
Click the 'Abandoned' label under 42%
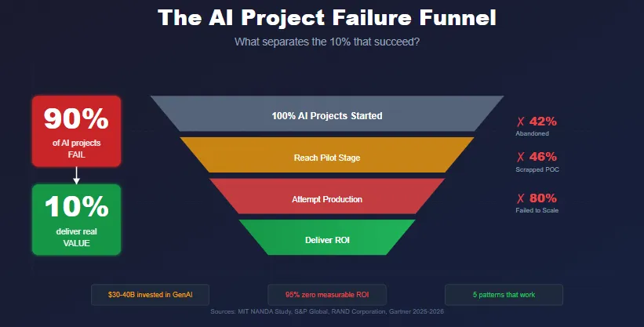(533, 133)
